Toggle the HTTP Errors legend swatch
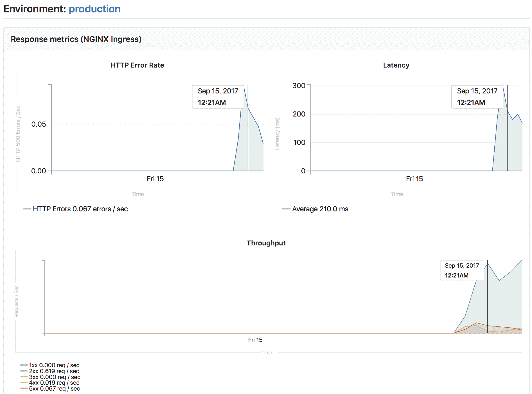The image size is (532, 394). tap(26, 209)
